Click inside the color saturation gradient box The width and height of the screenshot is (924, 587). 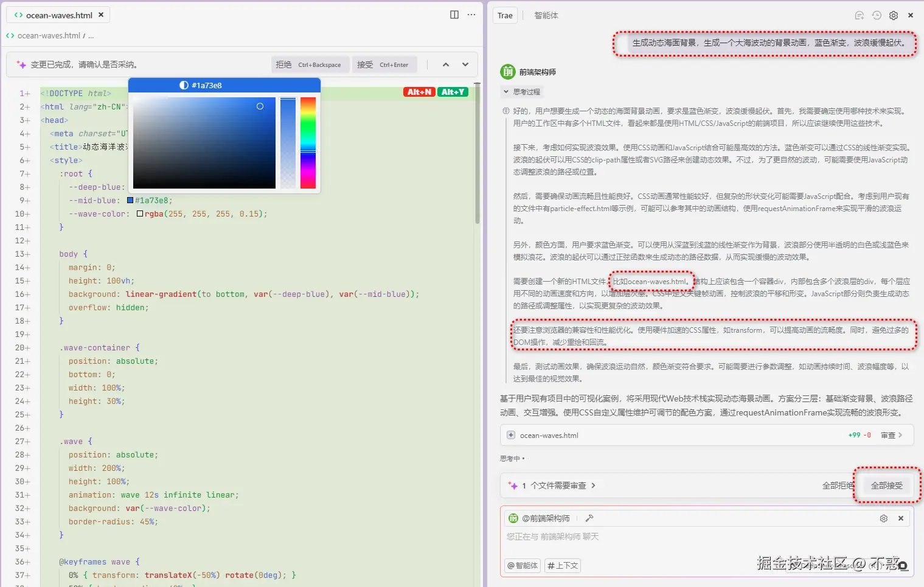click(204, 143)
